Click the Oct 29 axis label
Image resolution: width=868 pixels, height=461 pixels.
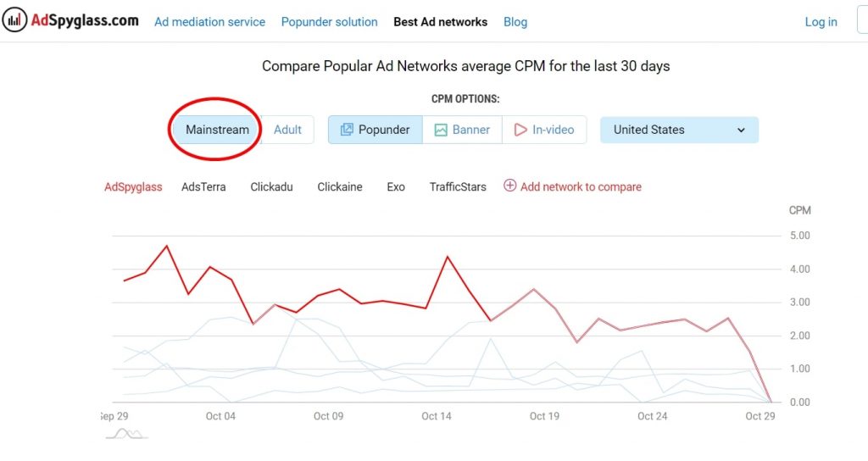click(760, 416)
